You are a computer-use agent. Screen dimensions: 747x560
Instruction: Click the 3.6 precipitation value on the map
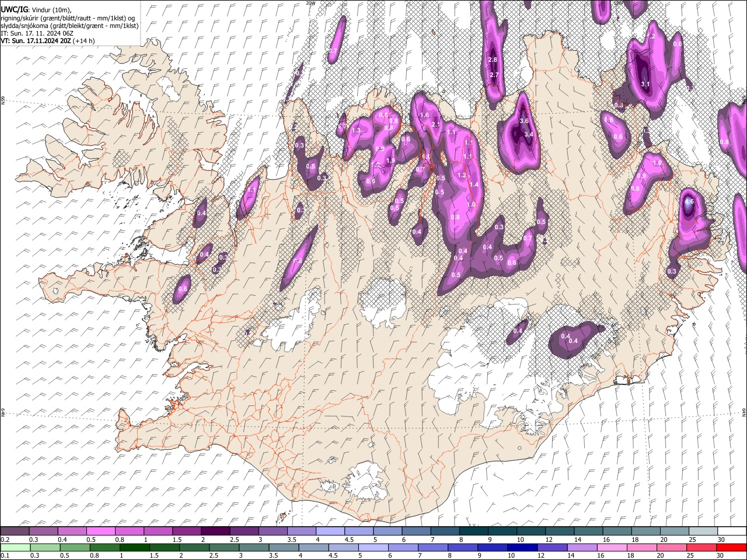tap(523, 121)
